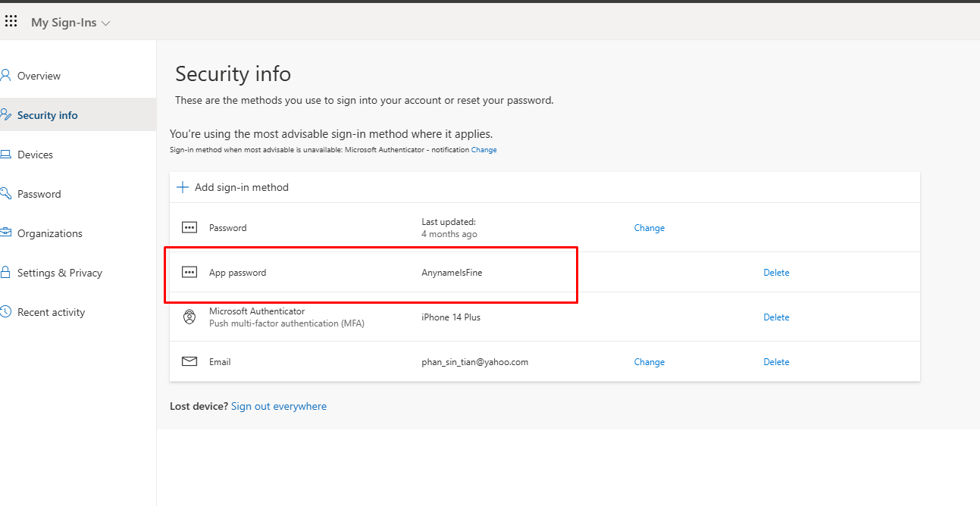Image resolution: width=980 pixels, height=506 pixels.
Task: Delete the AnynameIsFine app password
Action: click(776, 273)
